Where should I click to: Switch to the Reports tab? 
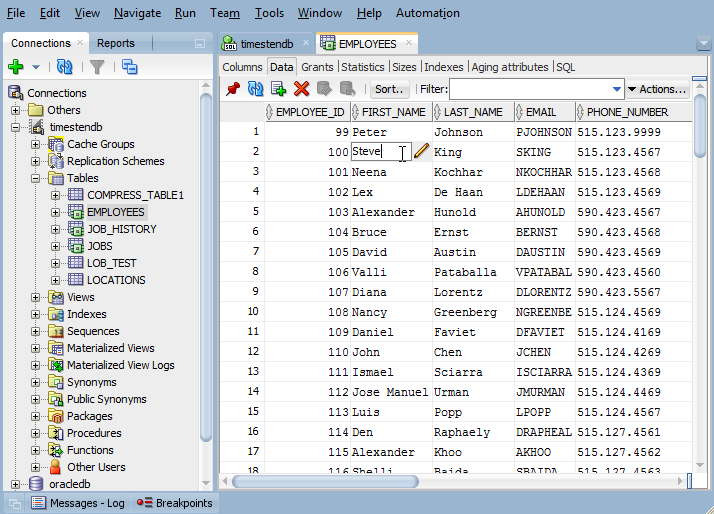[x=116, y=43]
